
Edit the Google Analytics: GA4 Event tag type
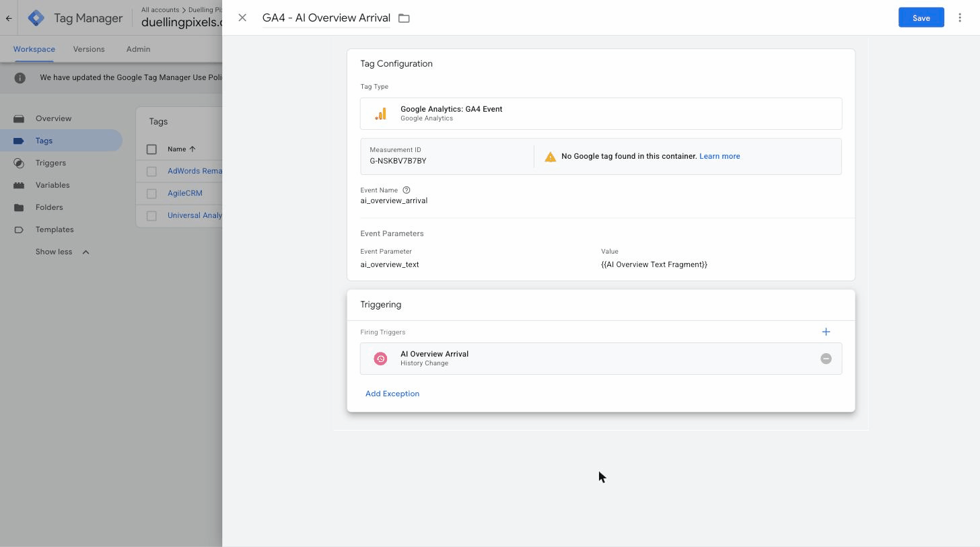click(x=600, y=113)
